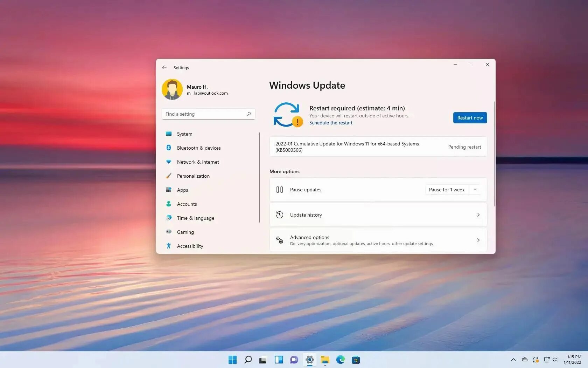
Task: Select the Accounts category
Action: [x=209, y=204]
